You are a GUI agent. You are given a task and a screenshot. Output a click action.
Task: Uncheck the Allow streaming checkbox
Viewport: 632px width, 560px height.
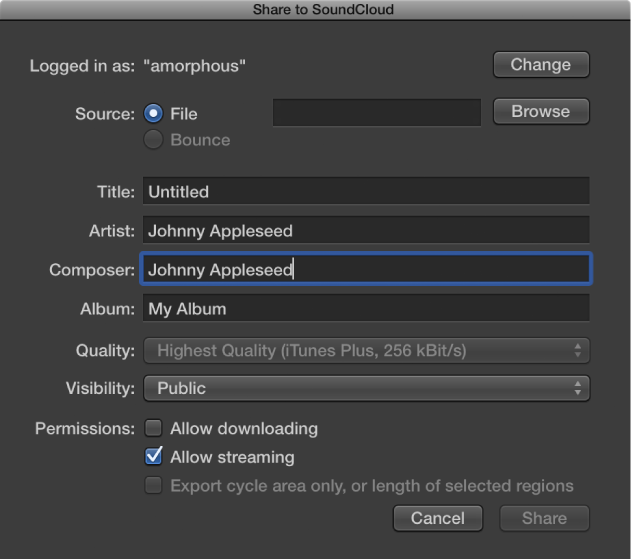[154, 456]
